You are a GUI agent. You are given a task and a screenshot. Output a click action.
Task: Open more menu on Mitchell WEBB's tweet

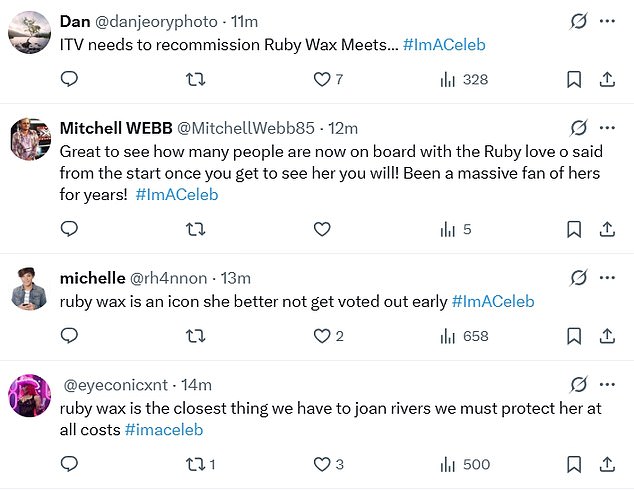(606, 128)
